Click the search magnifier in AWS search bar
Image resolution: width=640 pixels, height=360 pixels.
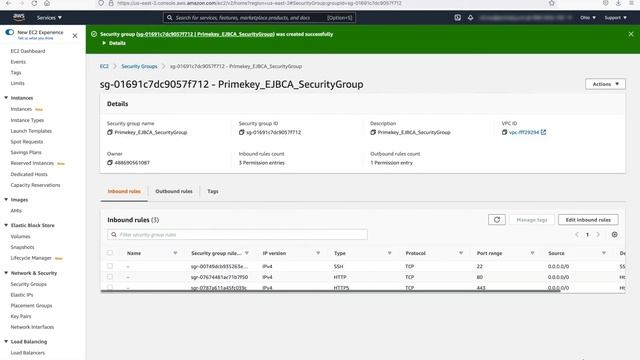coord(169,18)
